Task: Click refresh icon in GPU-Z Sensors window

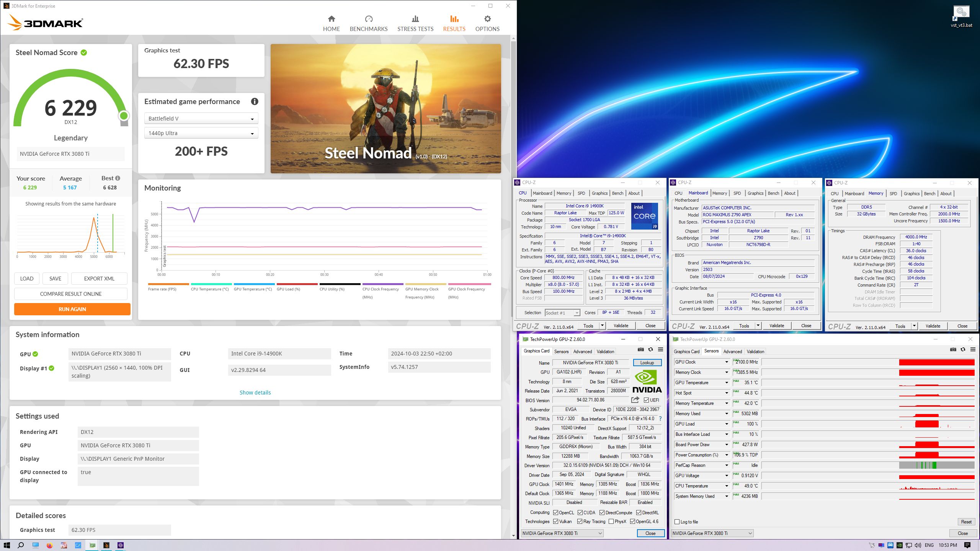Action: point(963,349)
